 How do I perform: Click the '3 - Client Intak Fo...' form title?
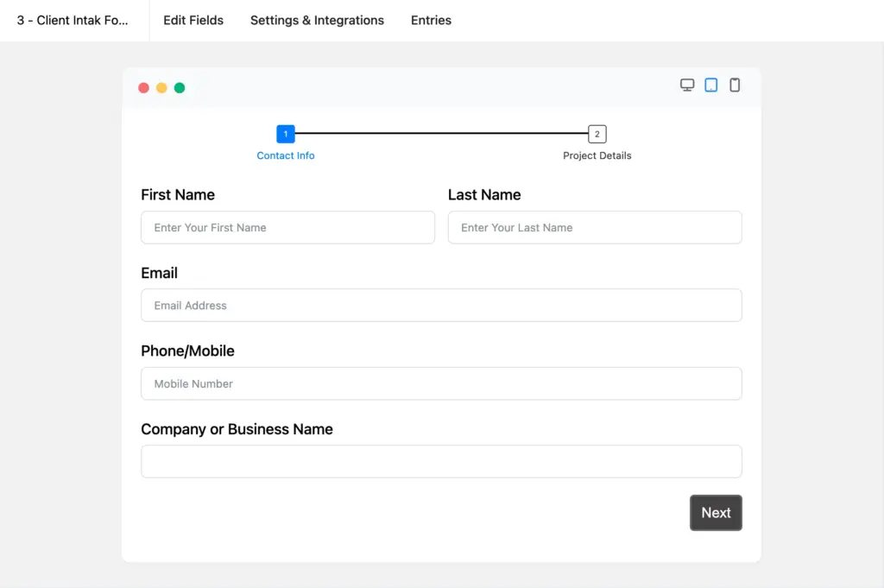(x=73, y=21)
